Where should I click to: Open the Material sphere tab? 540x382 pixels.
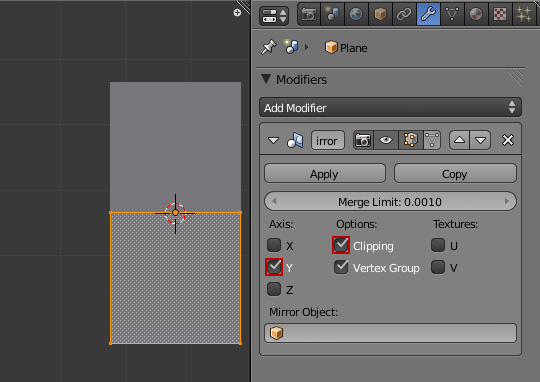tap(476, 14)
